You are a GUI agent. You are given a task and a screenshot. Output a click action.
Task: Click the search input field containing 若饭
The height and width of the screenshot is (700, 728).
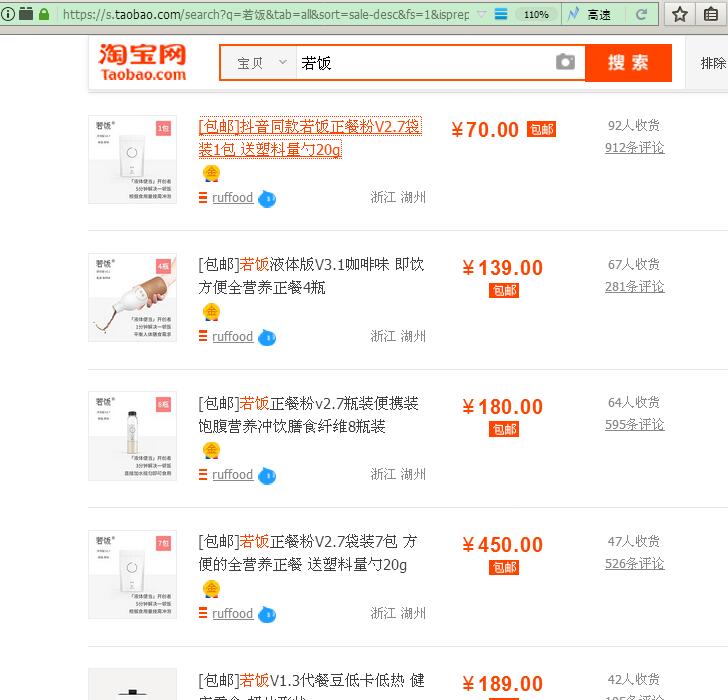[425, 63]
